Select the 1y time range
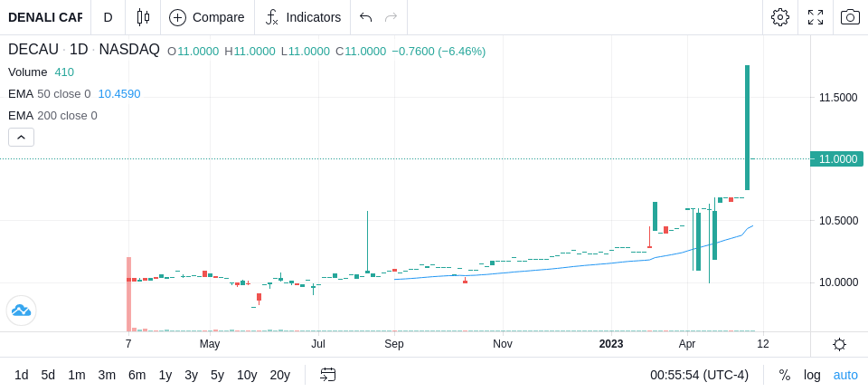 pos(165,375)
